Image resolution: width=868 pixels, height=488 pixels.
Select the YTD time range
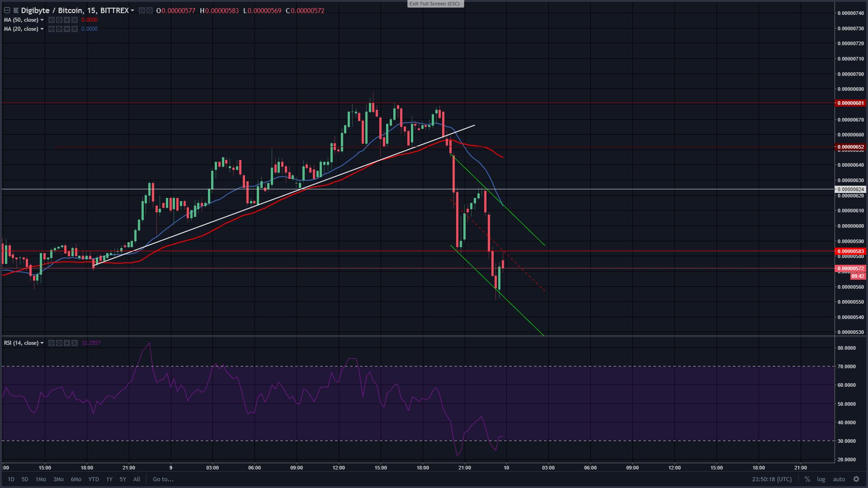point(94,479)
